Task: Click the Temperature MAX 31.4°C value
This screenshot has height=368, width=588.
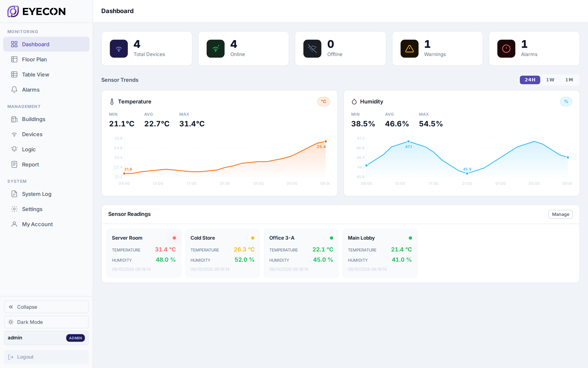Action: [x=192, y=124]
